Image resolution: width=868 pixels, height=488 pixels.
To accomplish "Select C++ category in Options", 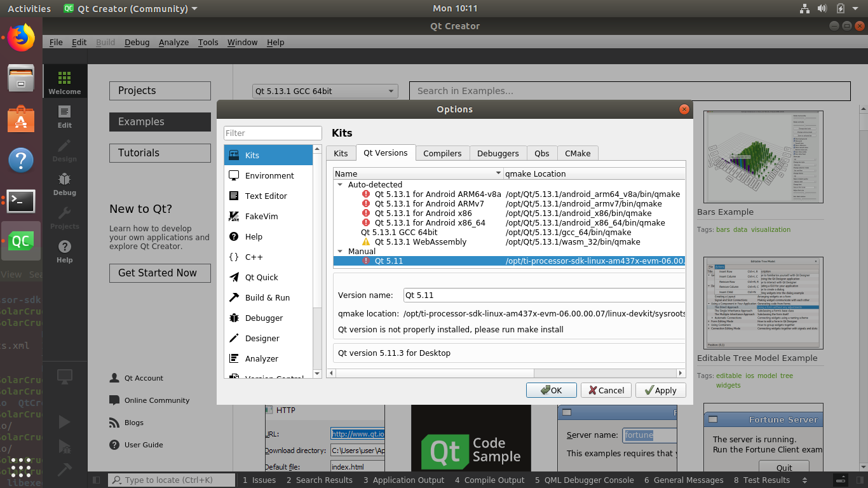I will click(268, 257).
